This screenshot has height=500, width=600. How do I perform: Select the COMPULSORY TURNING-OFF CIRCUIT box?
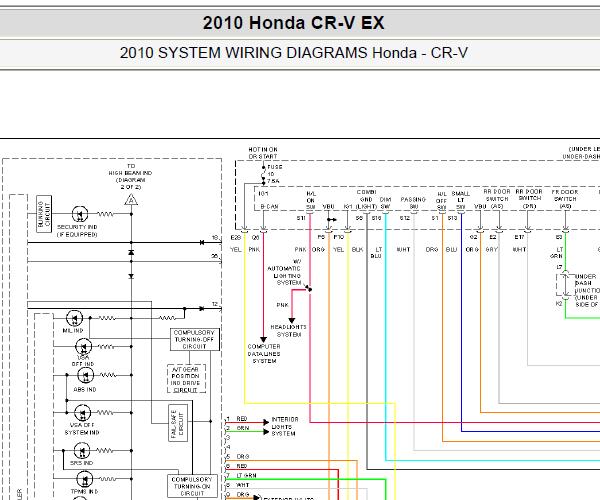[195, 339]
